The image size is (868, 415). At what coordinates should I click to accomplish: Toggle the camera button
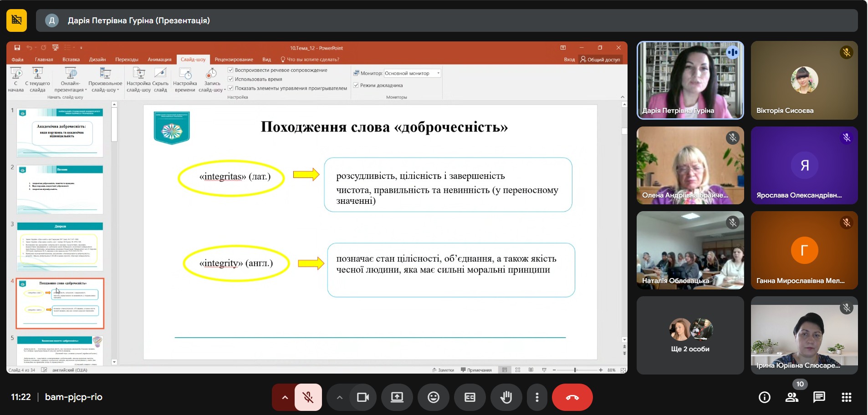tap(363, 397)
